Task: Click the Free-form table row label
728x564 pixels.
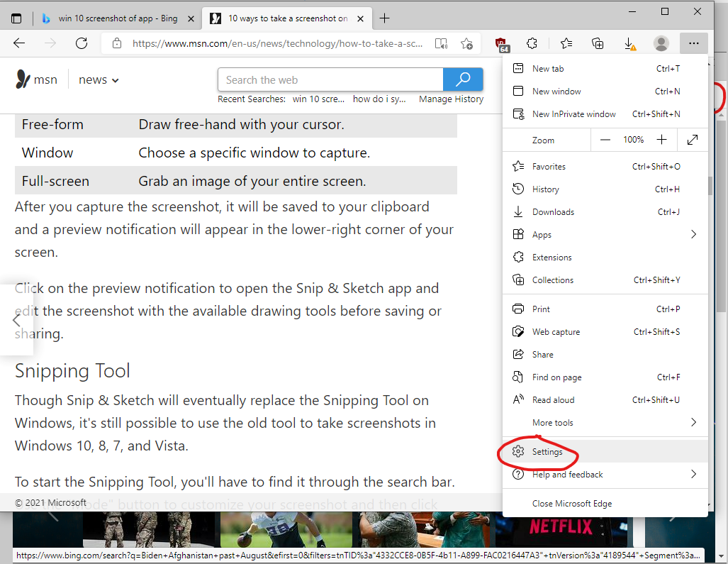Action: pyautogui.click(x=52, y=125)
